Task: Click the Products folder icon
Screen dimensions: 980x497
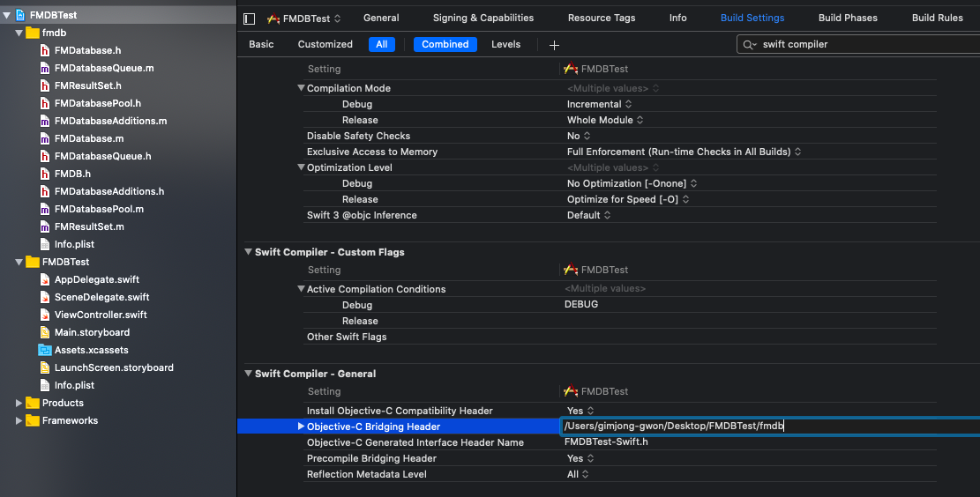Action: pyautogui.click(x=33, y=403)
